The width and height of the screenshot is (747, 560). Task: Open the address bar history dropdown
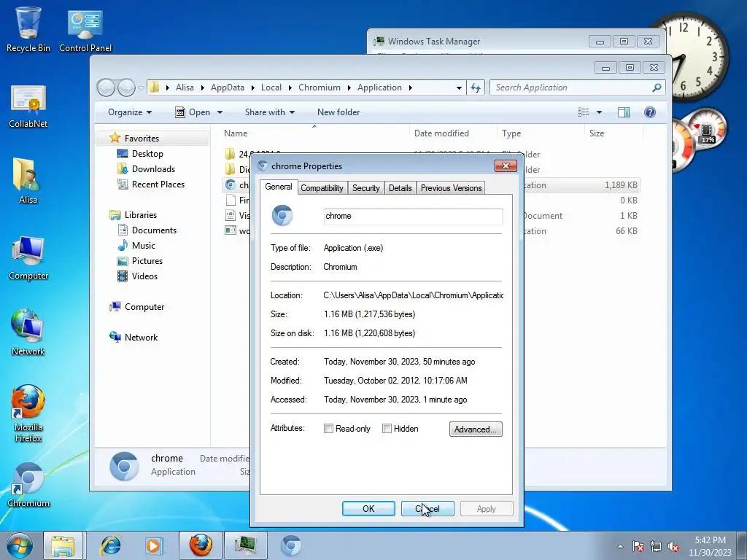coord(459,87)
